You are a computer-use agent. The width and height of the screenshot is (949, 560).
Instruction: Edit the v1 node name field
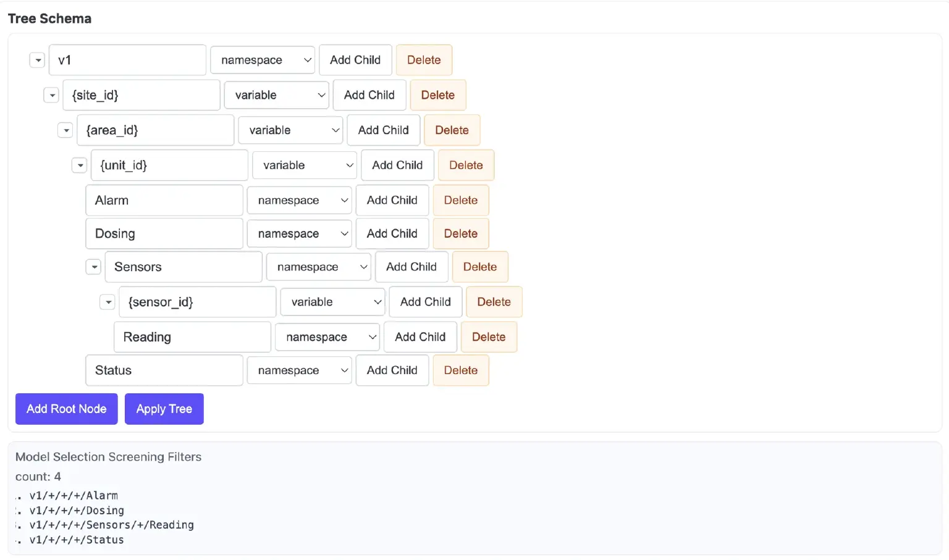127,60
